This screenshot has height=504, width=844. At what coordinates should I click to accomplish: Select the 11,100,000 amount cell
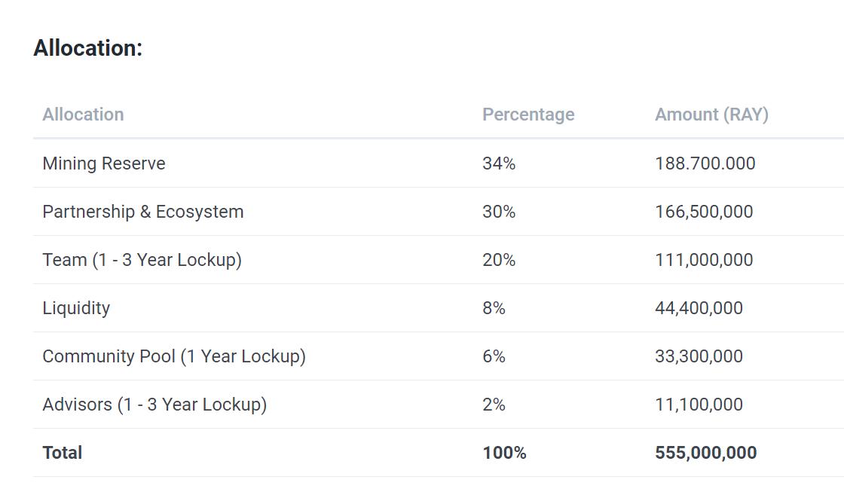[x=699, y=405]
